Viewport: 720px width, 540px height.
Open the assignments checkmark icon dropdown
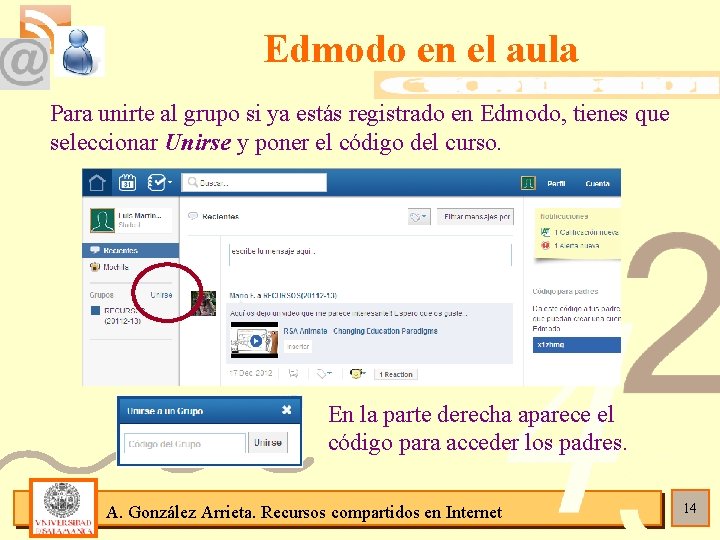pyautogui.click(x=159, y=183)
